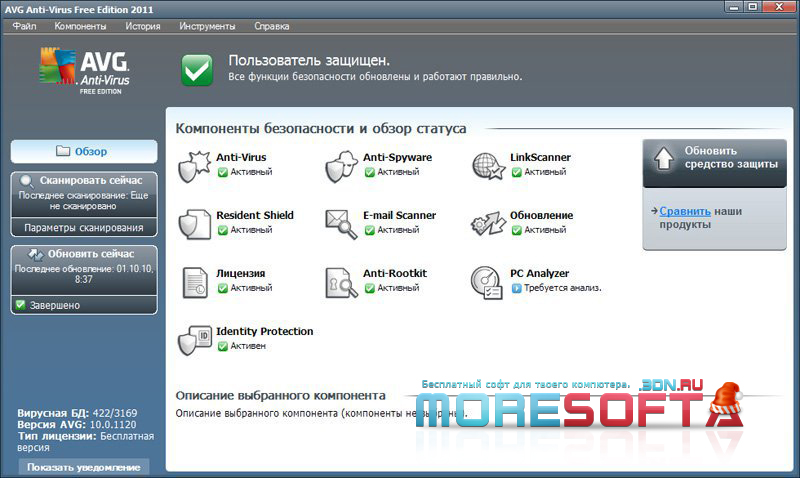Open the Anti-Virus component icon

click(x=194, y=166)
